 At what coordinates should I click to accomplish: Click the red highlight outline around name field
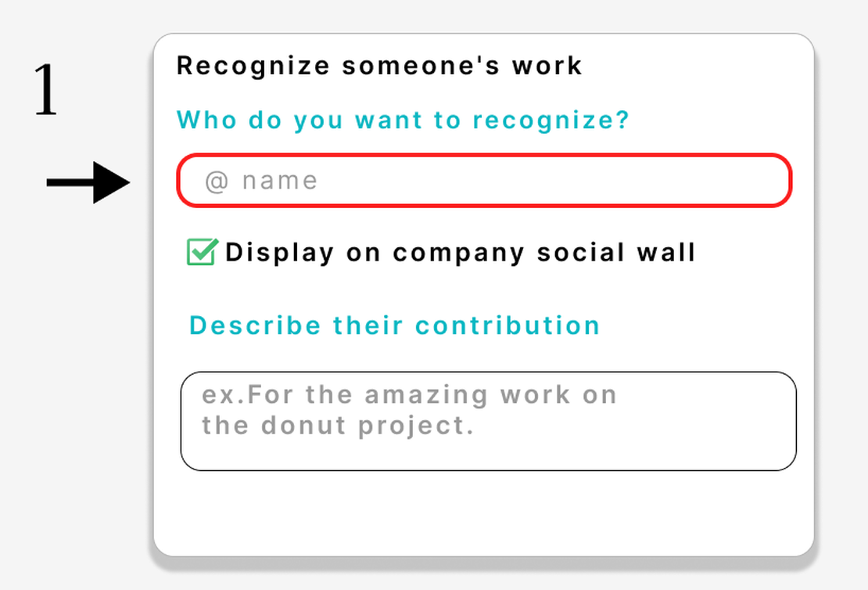483,155
